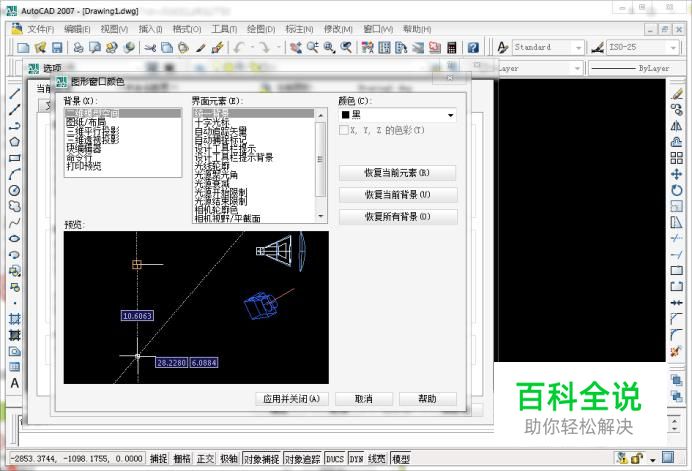
Task: Toggle DUCS in the status bar
Action: [x=335, y=459]
